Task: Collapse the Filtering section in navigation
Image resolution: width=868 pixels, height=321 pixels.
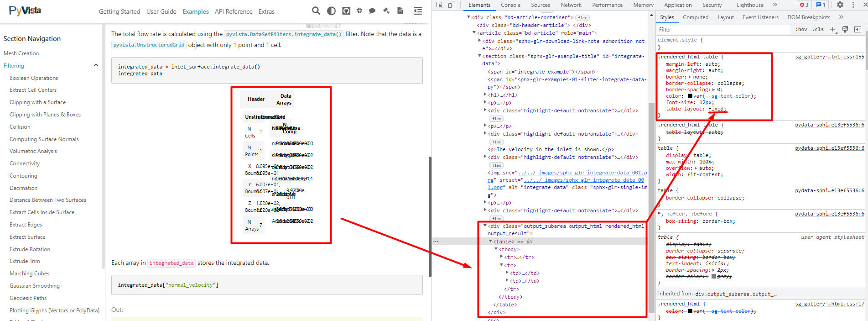Action: click(x=96, y=65)
